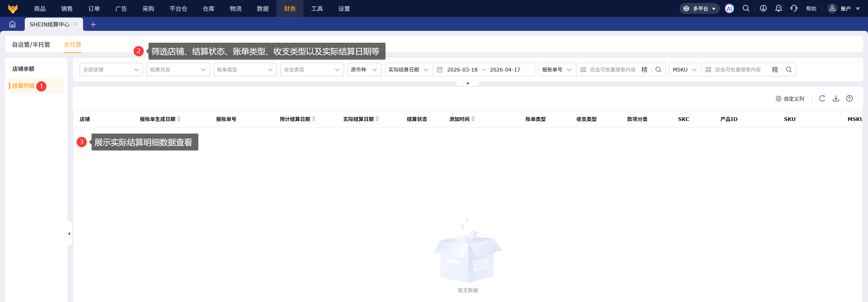Toggle the 精 exact match for 报账单号 search

click(x=644, y=69)
